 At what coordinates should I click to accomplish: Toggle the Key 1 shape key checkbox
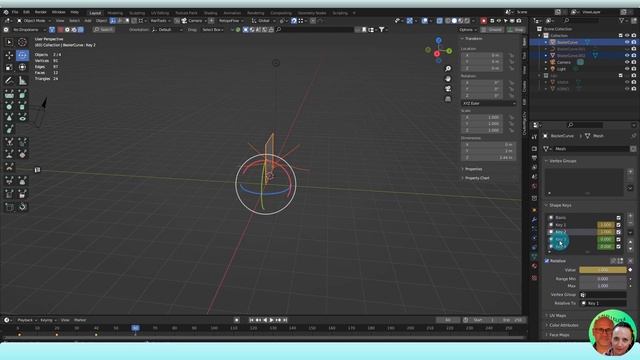pyautogui.click(x=618, y=225)
